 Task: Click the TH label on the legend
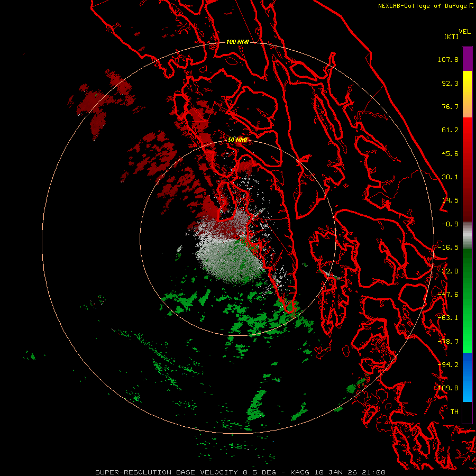pyautogui.click(x=454, y=412)
